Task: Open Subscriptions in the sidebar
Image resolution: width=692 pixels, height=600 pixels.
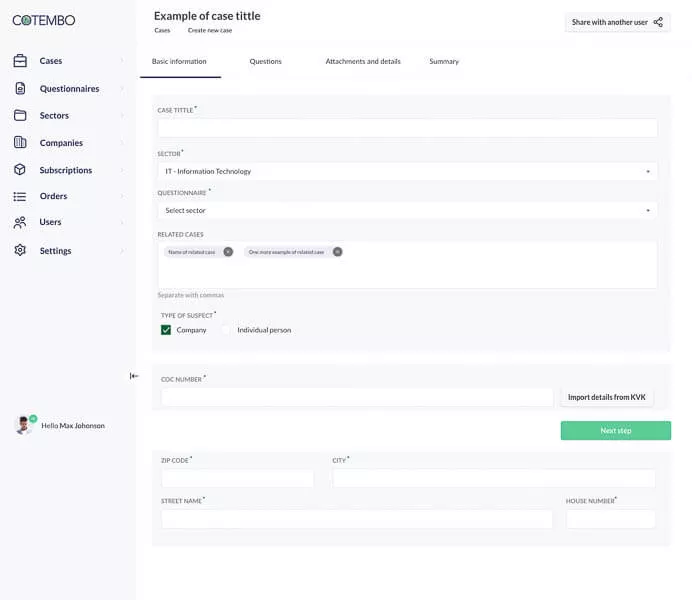Action: pyautogui.click(x=66, y=170)
